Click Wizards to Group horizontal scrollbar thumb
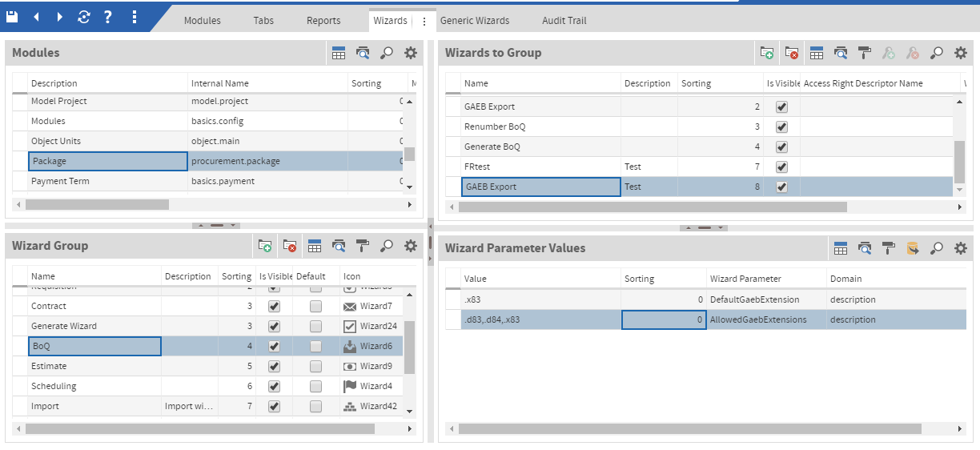980x450 pixels. pos(653,207)
